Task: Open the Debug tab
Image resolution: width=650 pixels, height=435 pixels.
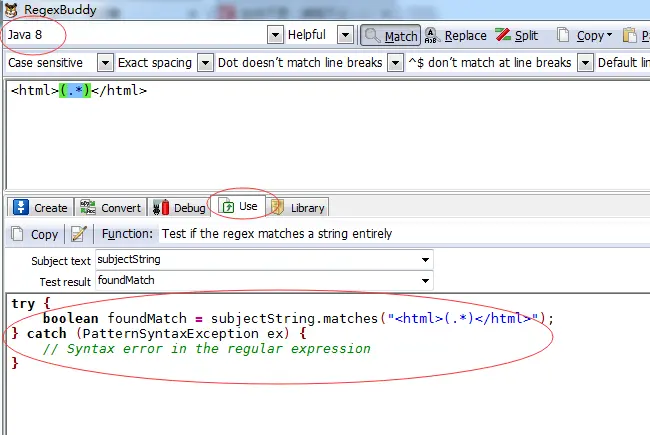Action: pyautogui.click(x=179, y=207)
